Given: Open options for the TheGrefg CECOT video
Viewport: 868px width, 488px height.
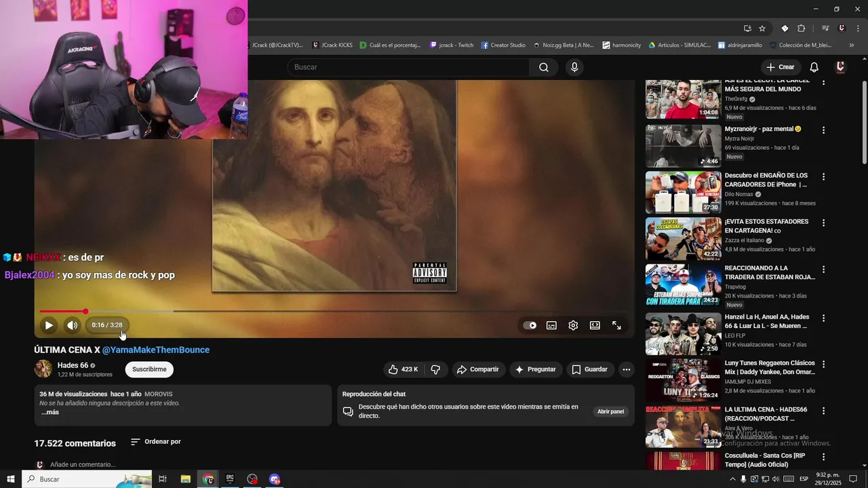Looking at the screenshot, I should tap(824, 82).
